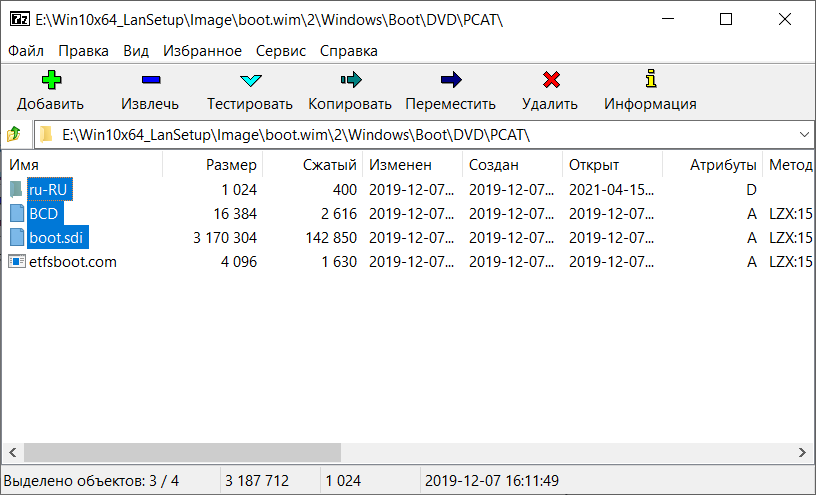Click the yellow Info icon
The width and height of the screenshot is (816, 495).
click(651, 79)
